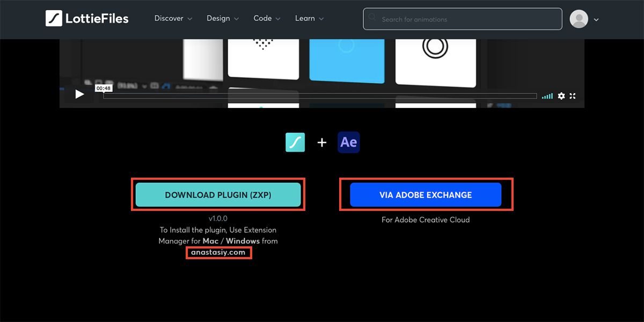Click the LottieFiles teal plugin icon
The height and width of the screenshot is (322, 644).
[x=295, y=142]
